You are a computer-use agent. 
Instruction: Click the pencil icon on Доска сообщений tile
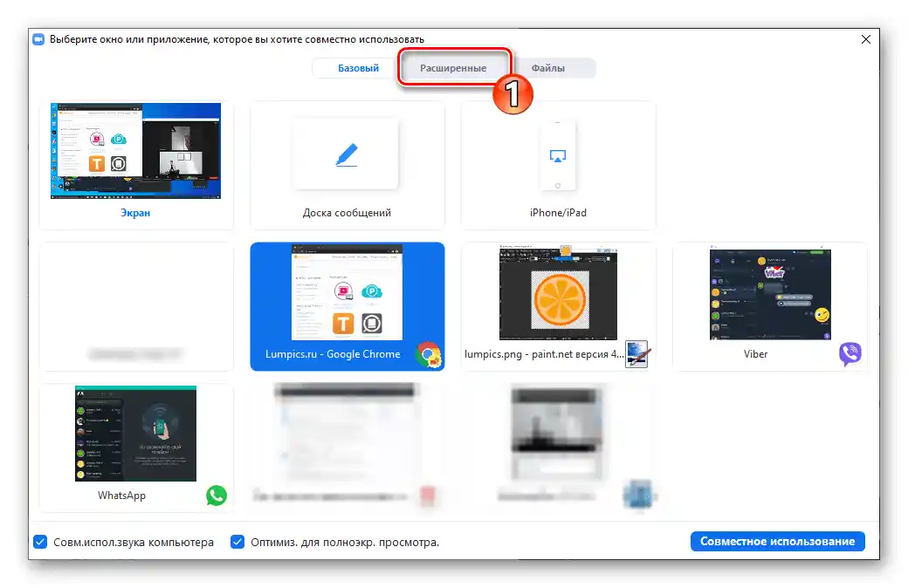click(347, 153)
